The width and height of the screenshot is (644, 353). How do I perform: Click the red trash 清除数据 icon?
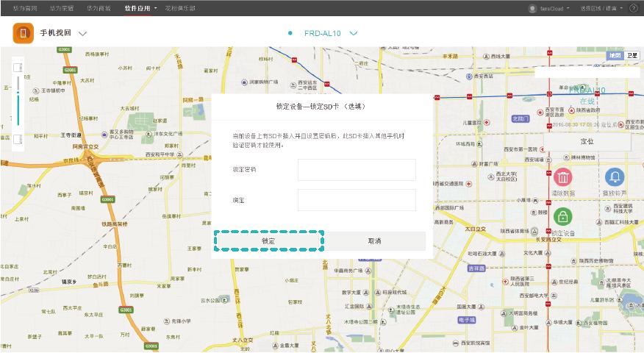[x=562, y=177]
